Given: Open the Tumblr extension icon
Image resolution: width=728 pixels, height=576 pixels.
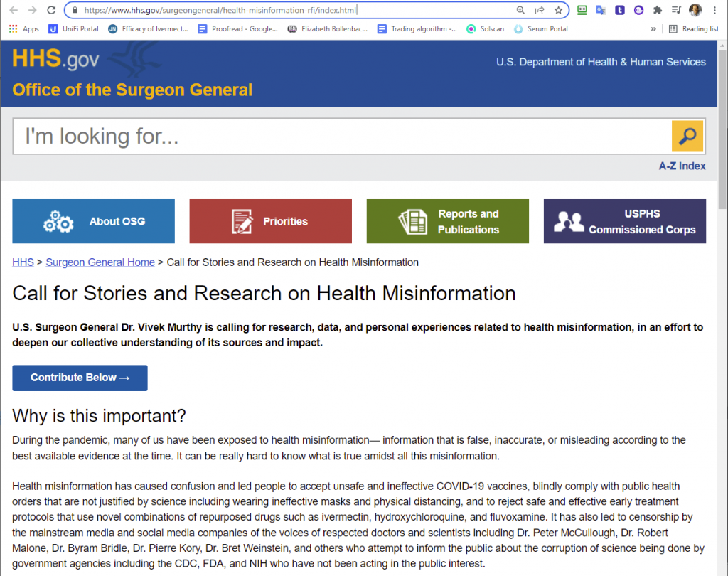Looking at the screenshot, I should pos(619,10).
